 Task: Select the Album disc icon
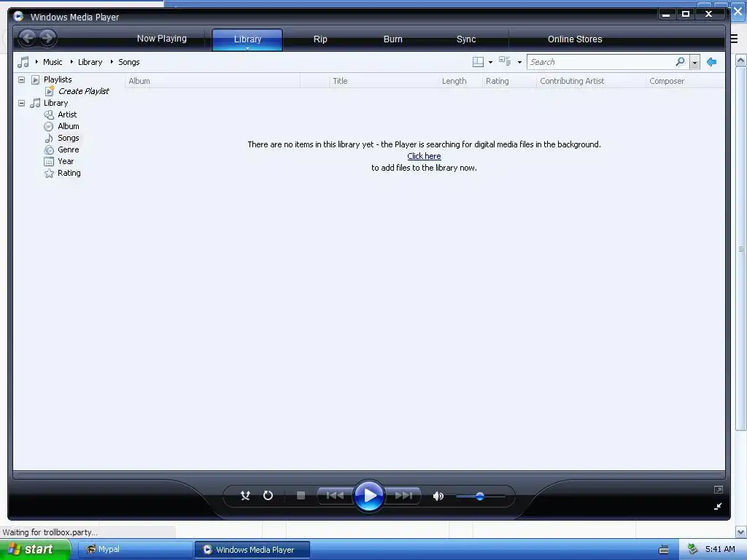pos(49,127)
